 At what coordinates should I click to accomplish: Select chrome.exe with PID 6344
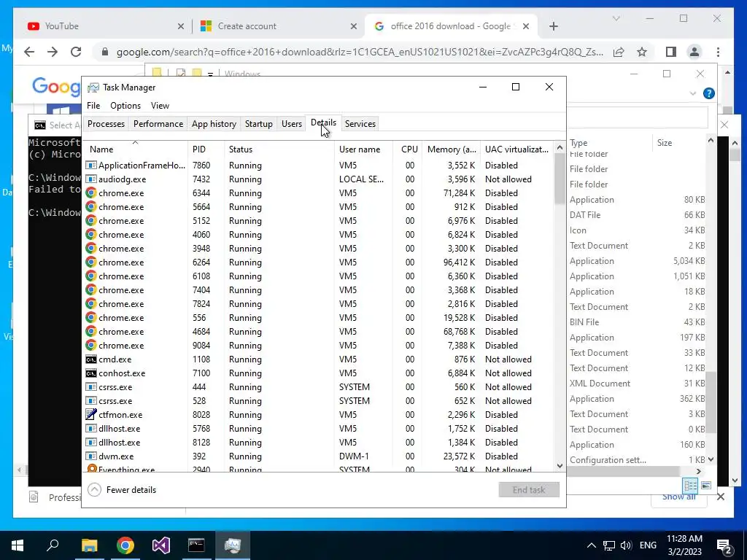[318, 192]
